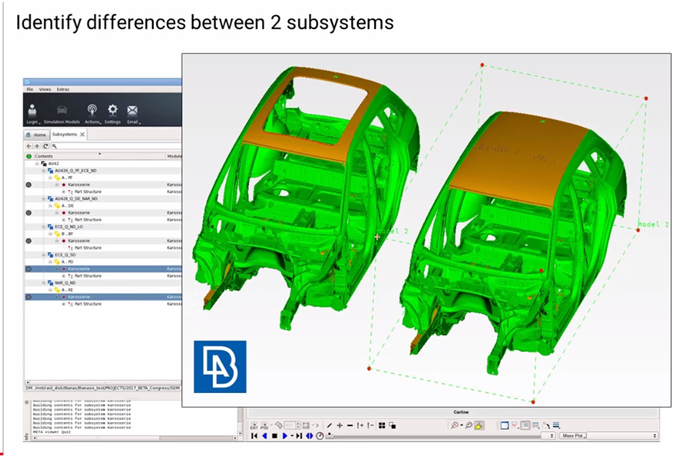
Task: Click the refresh icon in the Subsystems toolbar
Action: coord(45,146)
